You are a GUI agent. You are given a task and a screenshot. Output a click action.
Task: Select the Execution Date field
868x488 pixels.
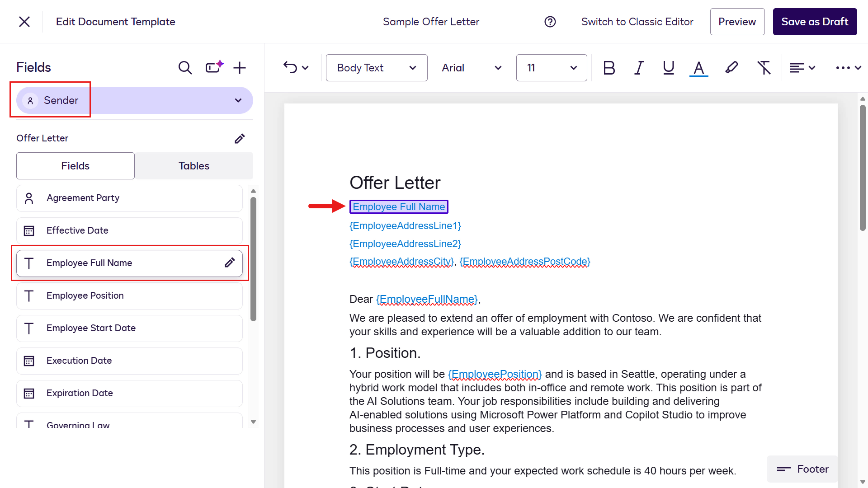(129, 361)
